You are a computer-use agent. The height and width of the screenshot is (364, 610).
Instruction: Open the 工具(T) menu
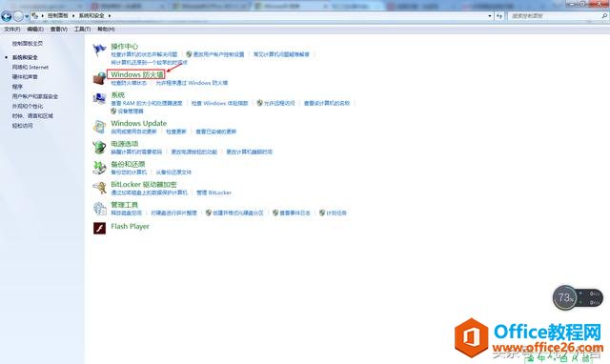click(x=82, y=30)
